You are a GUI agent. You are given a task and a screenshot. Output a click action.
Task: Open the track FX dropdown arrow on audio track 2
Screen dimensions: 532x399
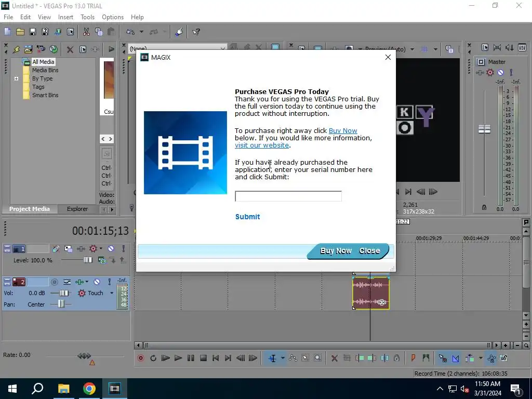point(87,282)
